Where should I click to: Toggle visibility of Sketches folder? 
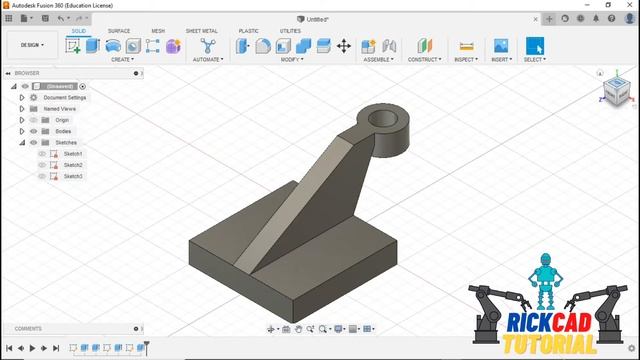pos(33,142)
